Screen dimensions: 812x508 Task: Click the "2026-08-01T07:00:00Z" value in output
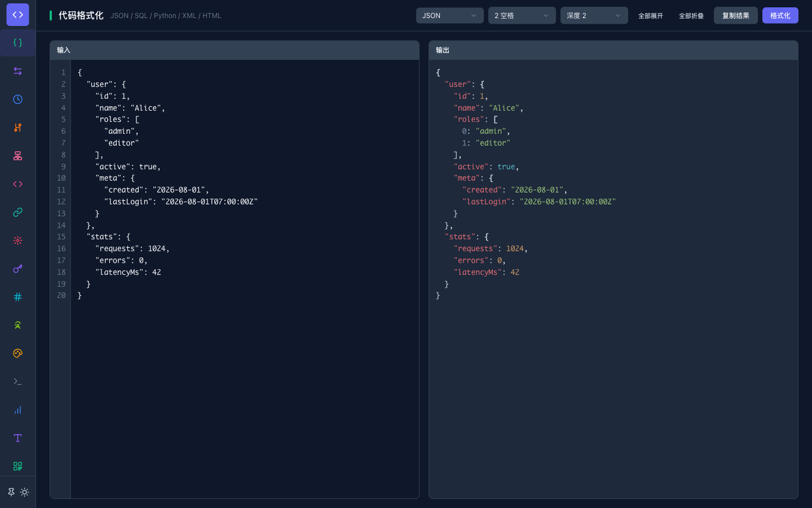point(567,202)
